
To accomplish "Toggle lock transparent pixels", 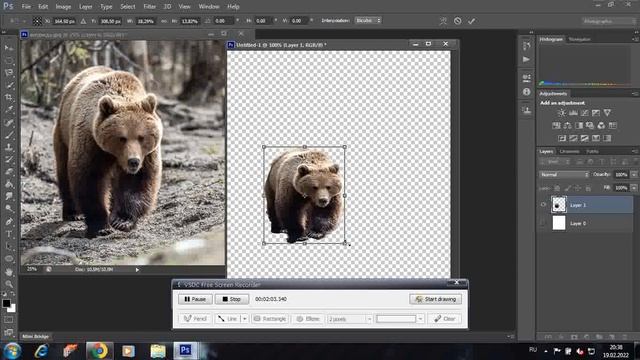I will pyautogui.click(x=557, y=188).
